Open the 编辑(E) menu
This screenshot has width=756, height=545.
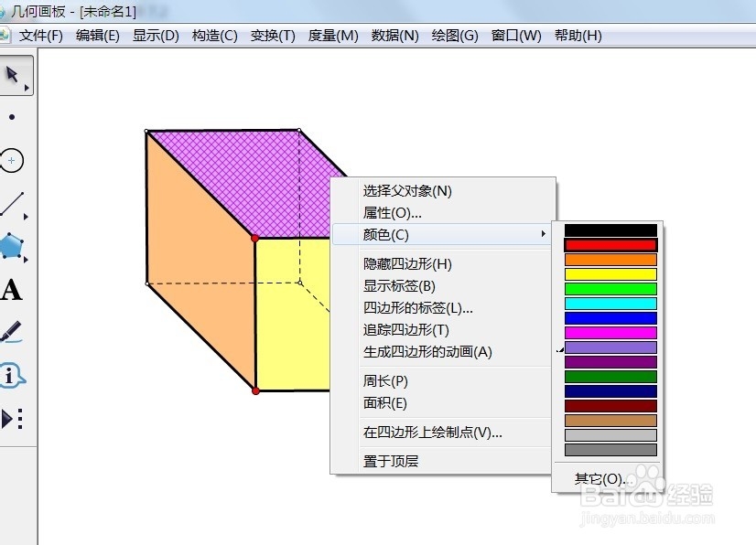(97, 36)
